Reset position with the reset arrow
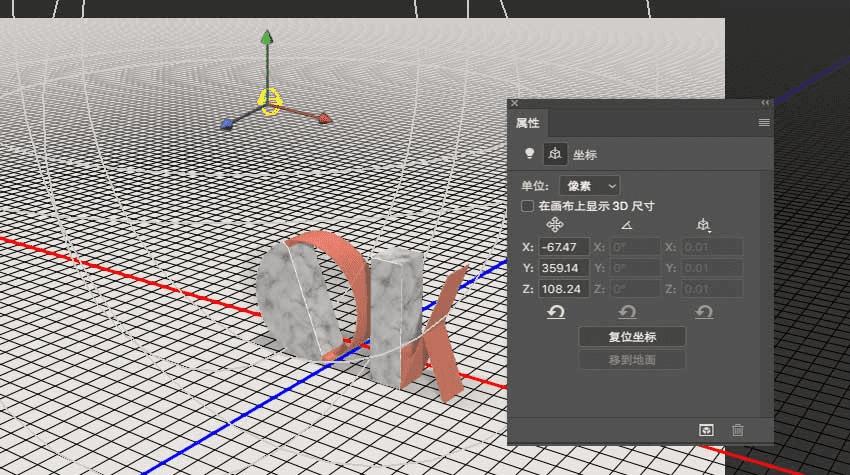Screen dimensions: 850x475 point(556,312)
